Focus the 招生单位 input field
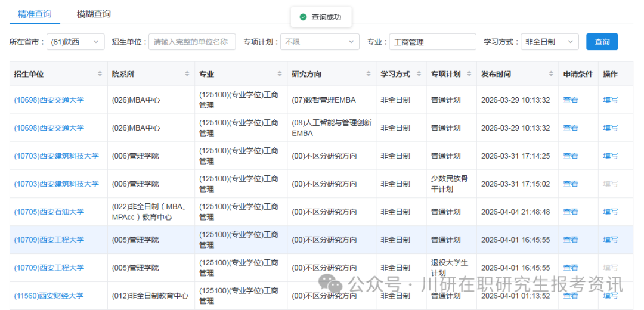Image resolution: width=644 pixels, height=310 pixels. point(192,42)
